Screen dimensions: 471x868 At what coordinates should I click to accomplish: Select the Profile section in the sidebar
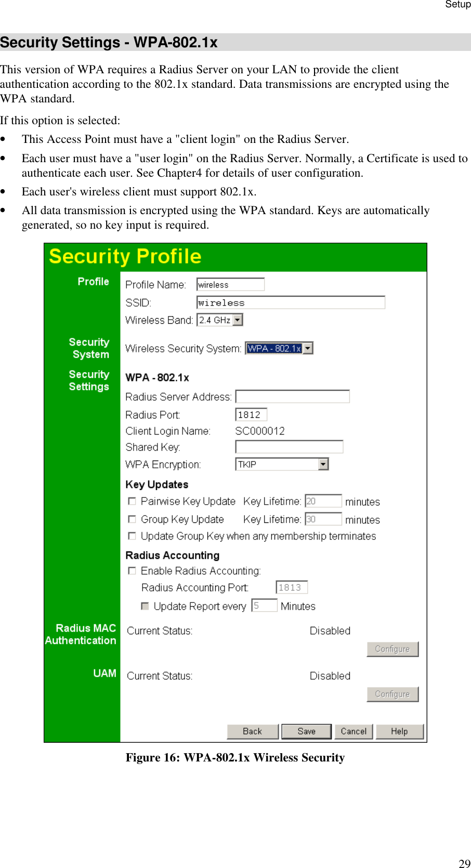coord(93,281)
